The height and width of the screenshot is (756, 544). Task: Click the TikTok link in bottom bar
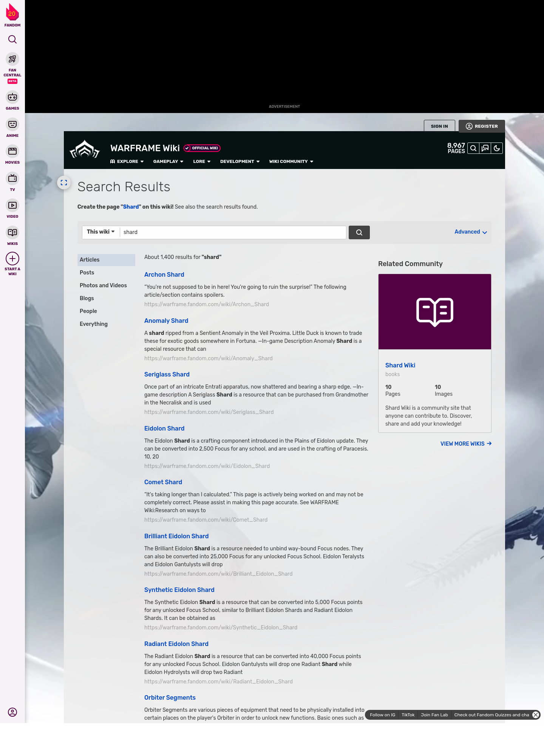pos(408,715)
